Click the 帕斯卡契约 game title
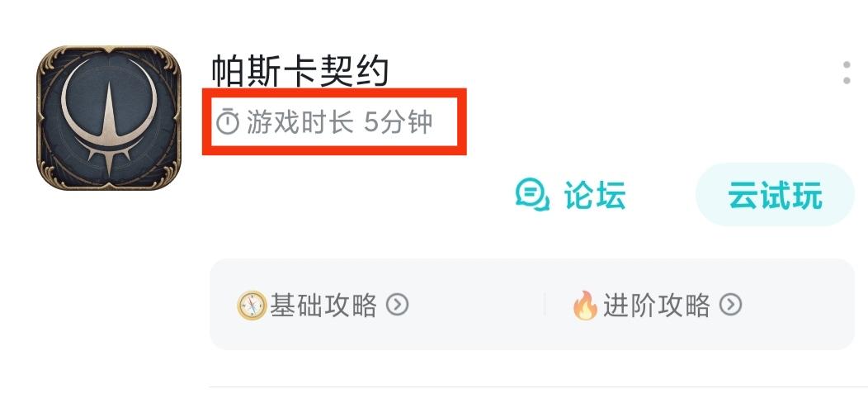Viewport: 868px width, 408px height. [x=300, y=71]
